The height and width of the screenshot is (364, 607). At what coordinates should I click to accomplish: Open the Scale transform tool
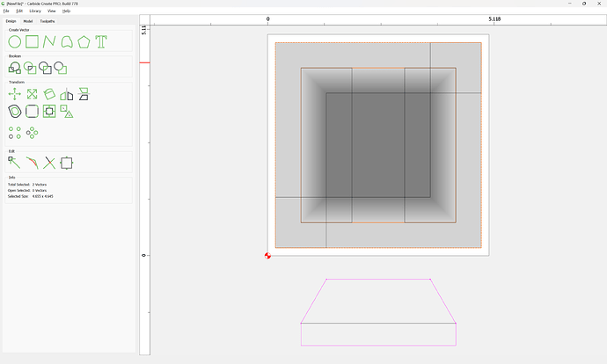pyautogui.click(x=33, y=94)
